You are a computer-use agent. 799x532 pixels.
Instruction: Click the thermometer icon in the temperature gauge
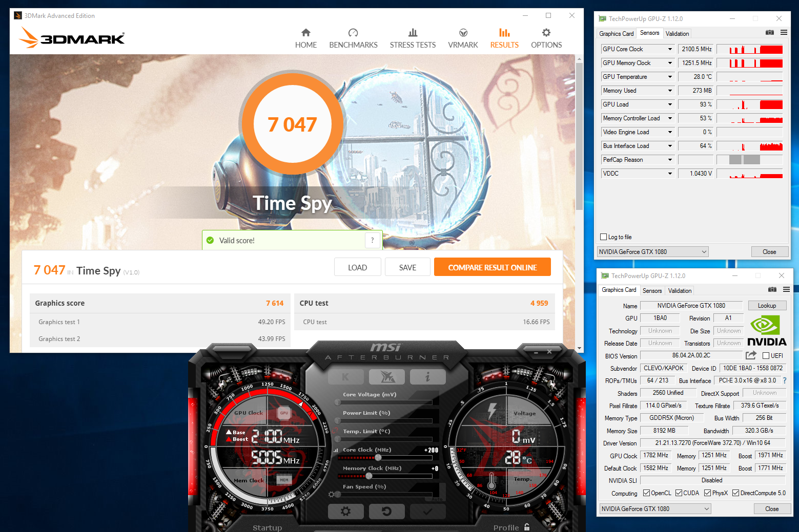pos(491,481)
